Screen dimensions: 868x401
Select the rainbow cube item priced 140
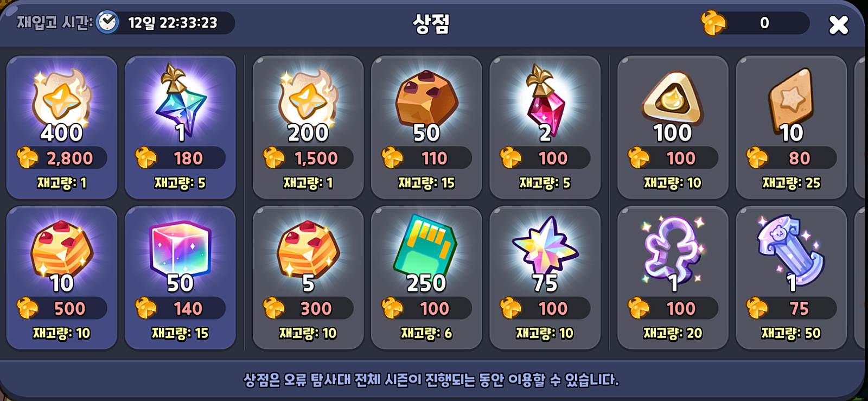pos(180,277)
